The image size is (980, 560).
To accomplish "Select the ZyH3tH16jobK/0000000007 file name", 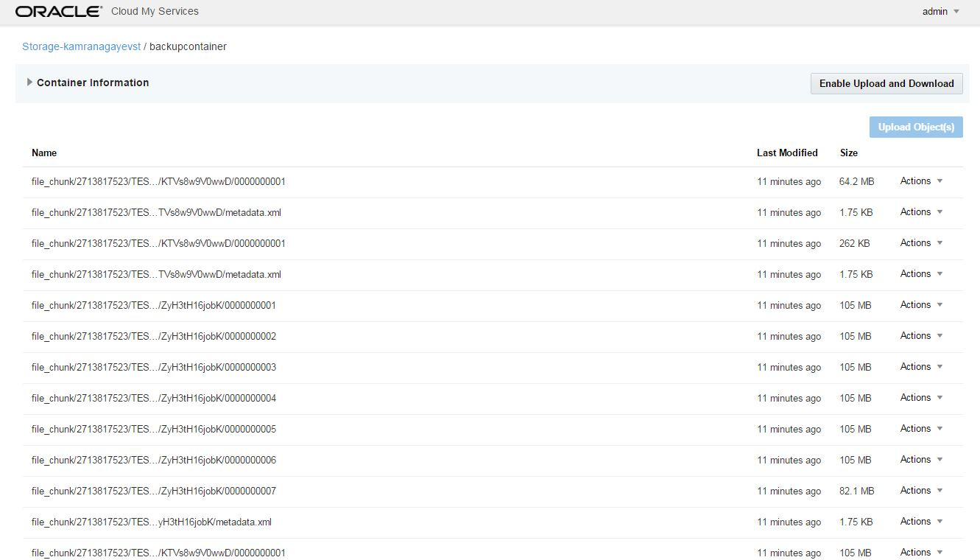I will coord(154,491).
